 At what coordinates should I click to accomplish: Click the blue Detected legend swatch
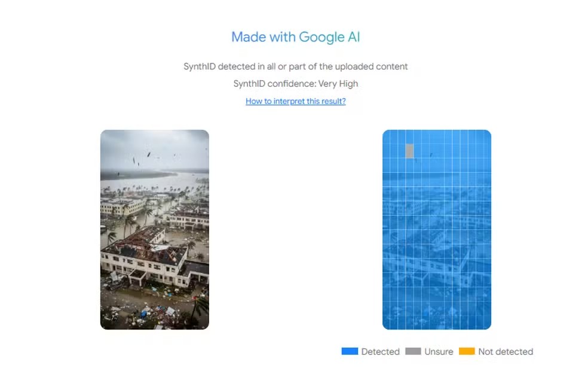[x=350, y=351]
